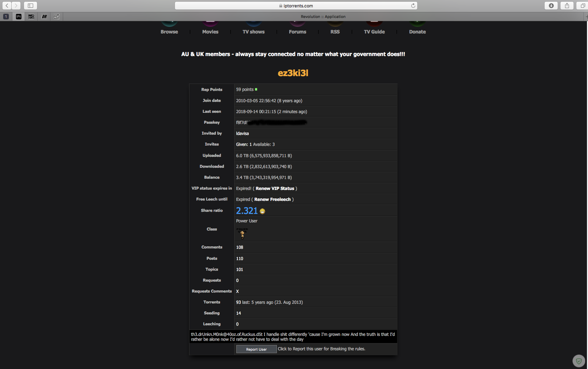Toggle the Safari sidebar button
Image resolution: width=588 pixels, height=369 pixels.
(30, 6)
